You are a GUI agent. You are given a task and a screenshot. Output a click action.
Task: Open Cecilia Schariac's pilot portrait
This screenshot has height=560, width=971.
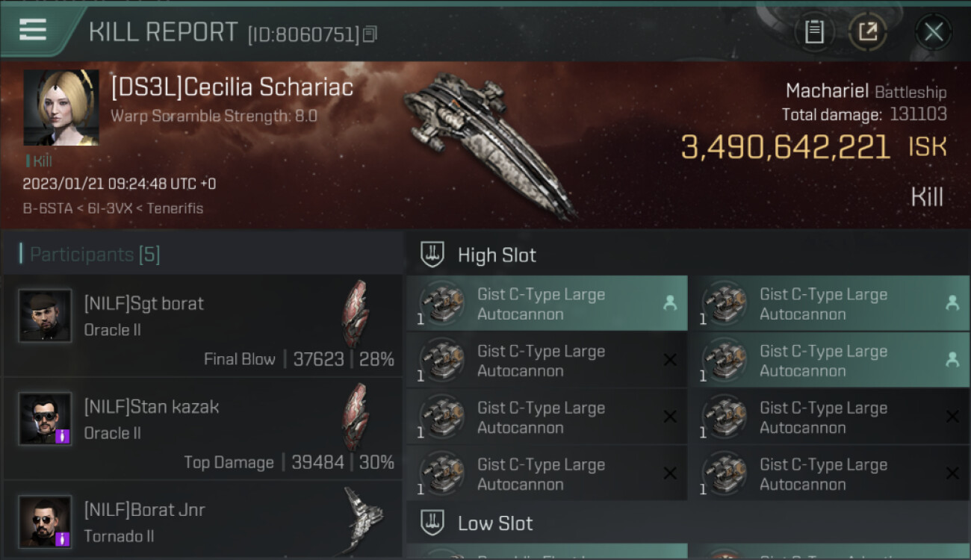click(x=61, y=108)
